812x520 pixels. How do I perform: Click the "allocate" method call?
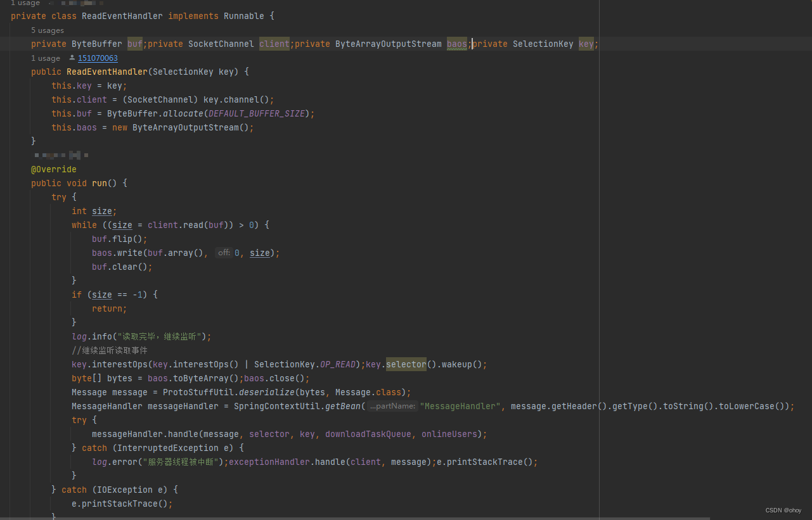(183, 113)
